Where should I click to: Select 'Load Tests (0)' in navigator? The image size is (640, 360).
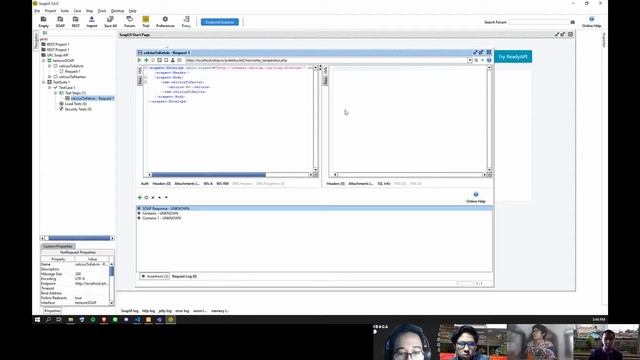(x=76, y=104)
